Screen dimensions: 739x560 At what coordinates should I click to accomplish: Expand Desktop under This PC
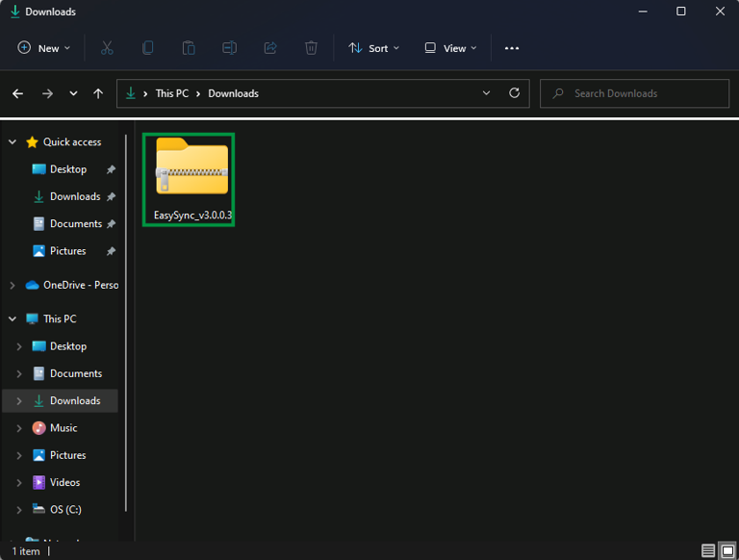point(19,346)
